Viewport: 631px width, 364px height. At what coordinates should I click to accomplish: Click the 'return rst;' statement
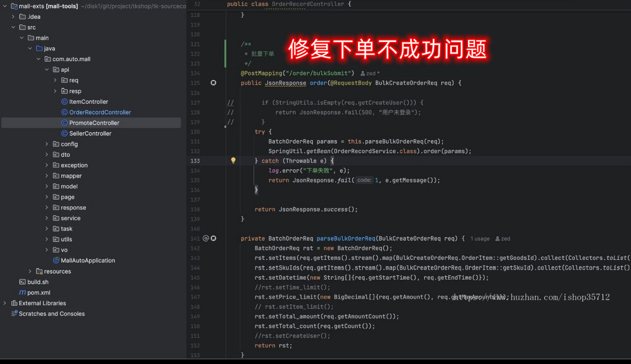pos(273,345)
